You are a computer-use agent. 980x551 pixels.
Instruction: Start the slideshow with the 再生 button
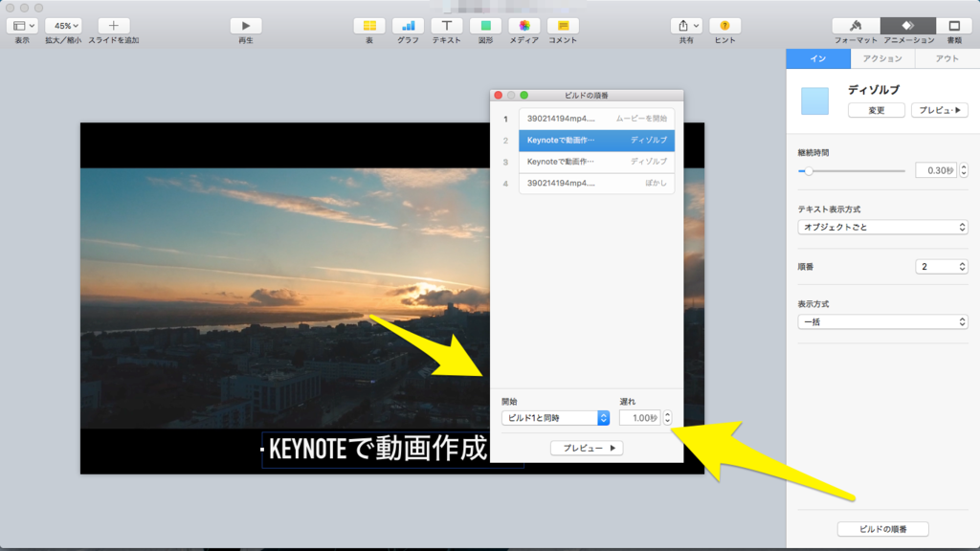(246, 26)
